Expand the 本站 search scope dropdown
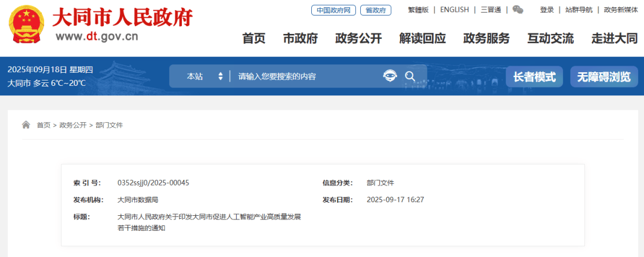644x257 pixels. (205, 76)
